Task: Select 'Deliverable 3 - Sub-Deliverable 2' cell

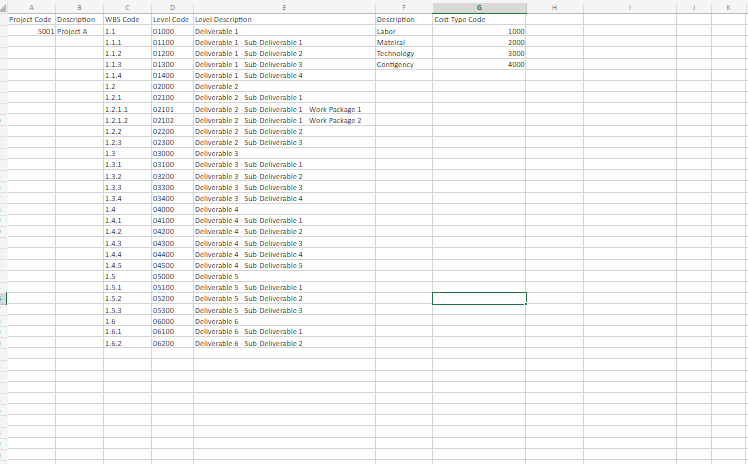Action: tap(284, 176)
